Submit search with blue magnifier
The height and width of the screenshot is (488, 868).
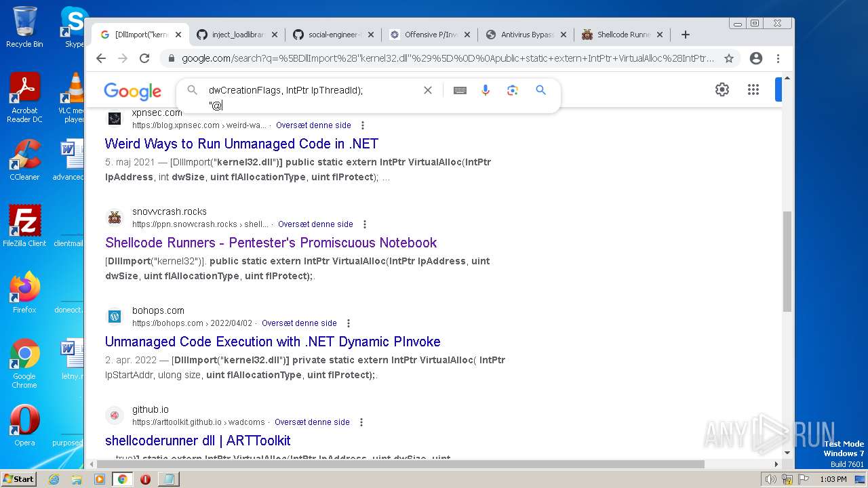point(540,89)
